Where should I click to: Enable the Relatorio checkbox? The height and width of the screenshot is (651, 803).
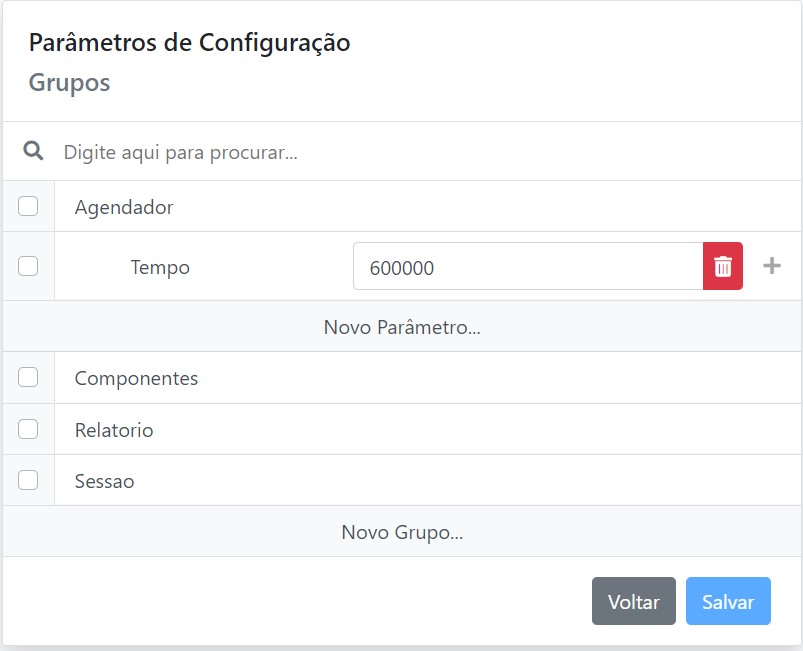pos(28,429)
